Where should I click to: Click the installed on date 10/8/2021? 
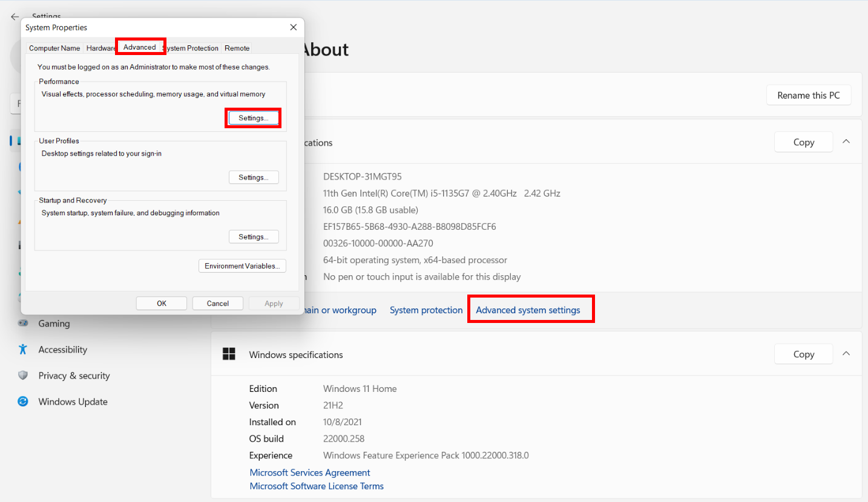(343, 422)
